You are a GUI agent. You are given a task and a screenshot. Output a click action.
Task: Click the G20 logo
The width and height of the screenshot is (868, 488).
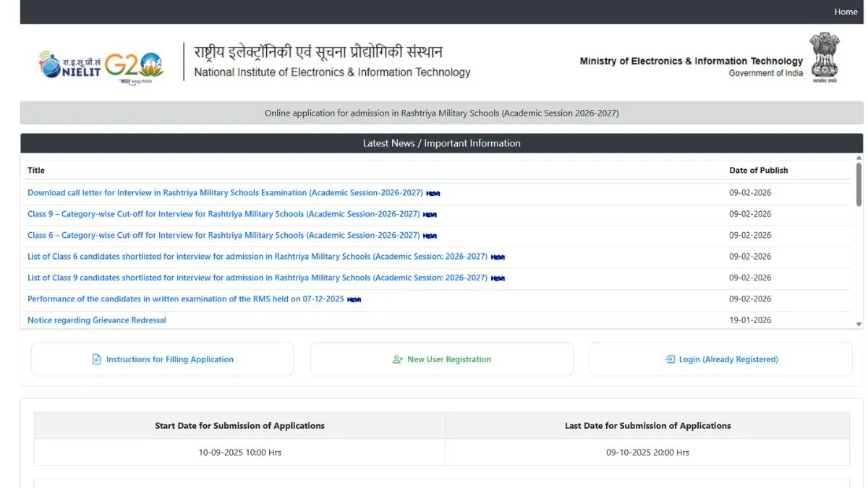click(135, 67)
